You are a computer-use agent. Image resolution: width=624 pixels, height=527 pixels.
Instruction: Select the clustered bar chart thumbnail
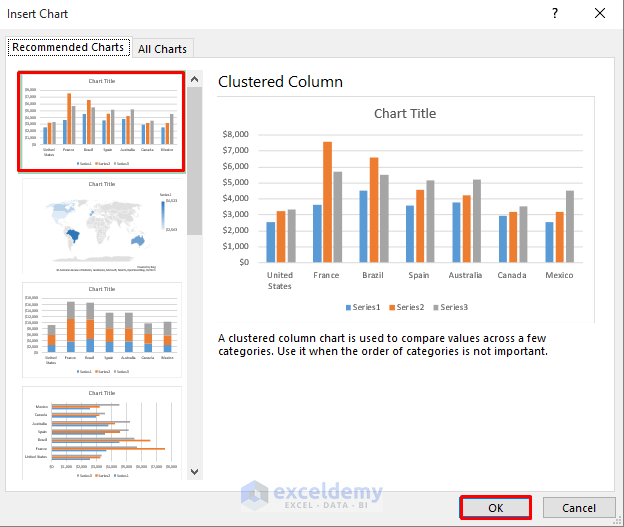(102, 433)
